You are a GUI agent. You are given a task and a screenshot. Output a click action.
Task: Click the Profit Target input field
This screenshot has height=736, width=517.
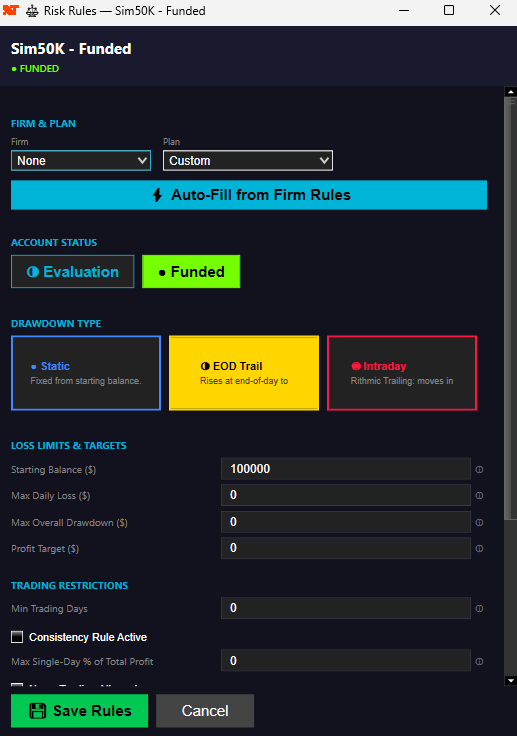pos(346,548)
